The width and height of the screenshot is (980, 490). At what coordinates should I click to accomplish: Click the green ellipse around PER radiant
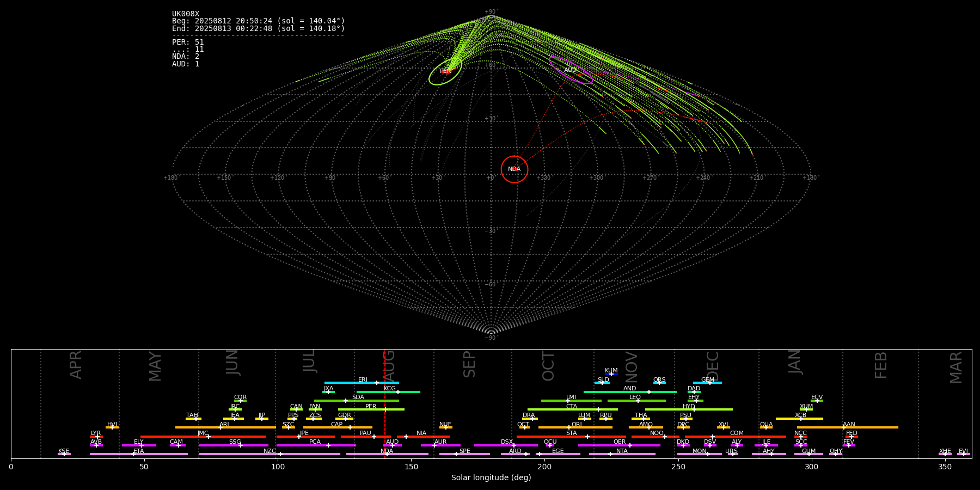coord(445,71)
